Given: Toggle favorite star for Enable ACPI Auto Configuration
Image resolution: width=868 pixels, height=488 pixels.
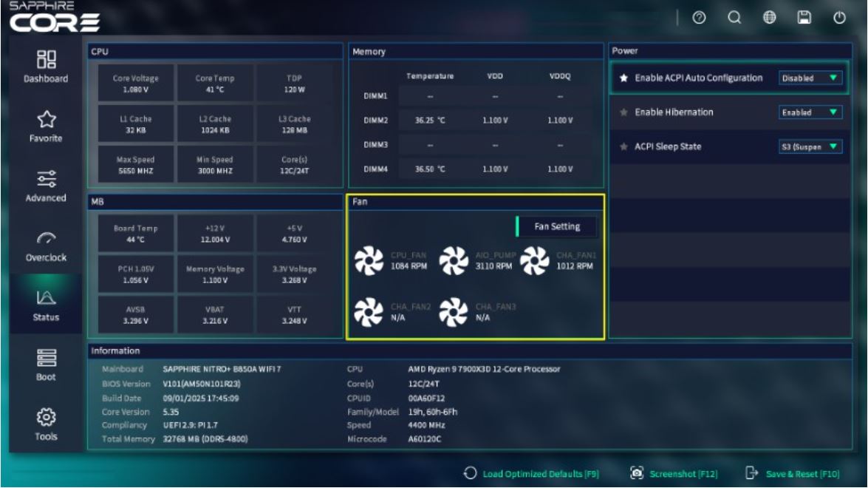Looking at the screenshot, I should 623,78.
